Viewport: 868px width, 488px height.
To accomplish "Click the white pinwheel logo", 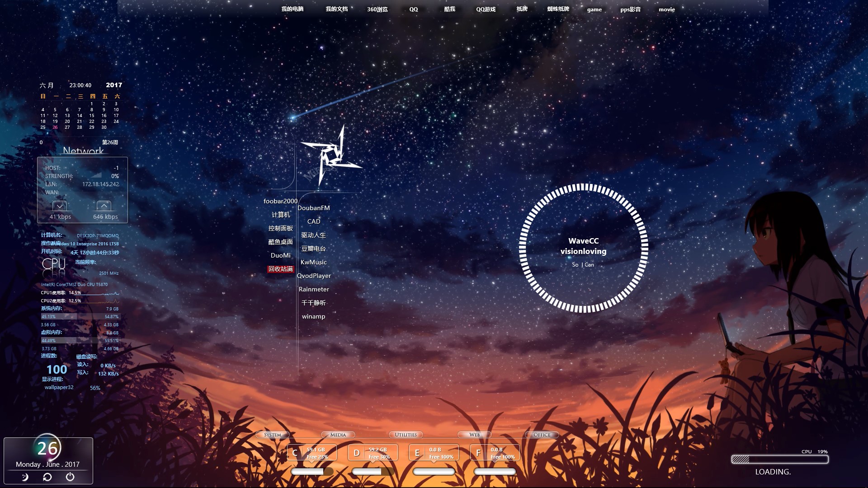I will [x=331, y=156].
